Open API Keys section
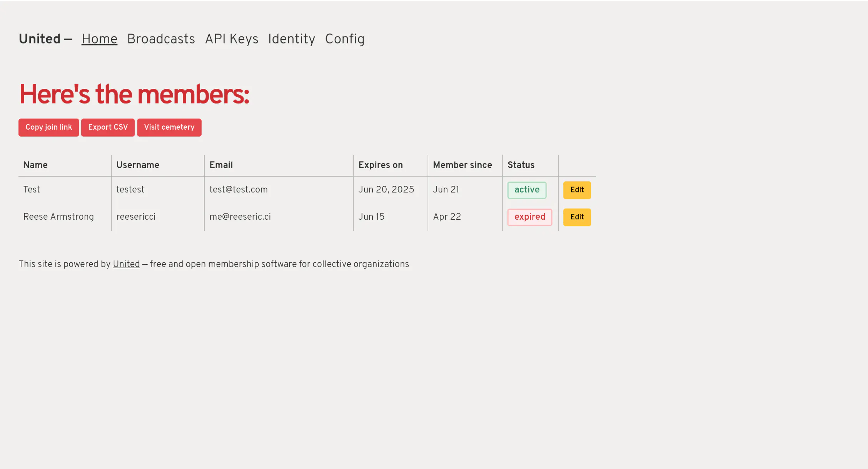 (x=232, y=39)
